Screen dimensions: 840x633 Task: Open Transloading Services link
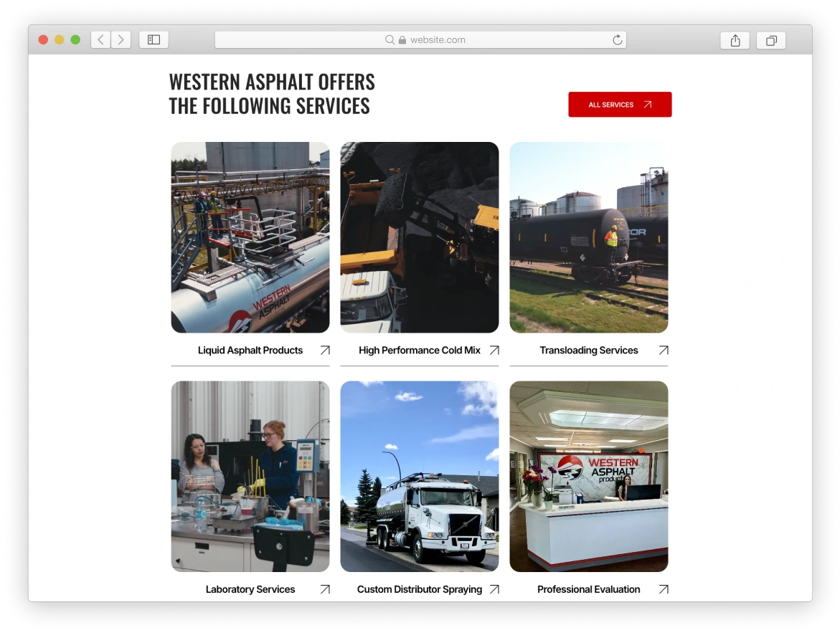click(589, 351)
